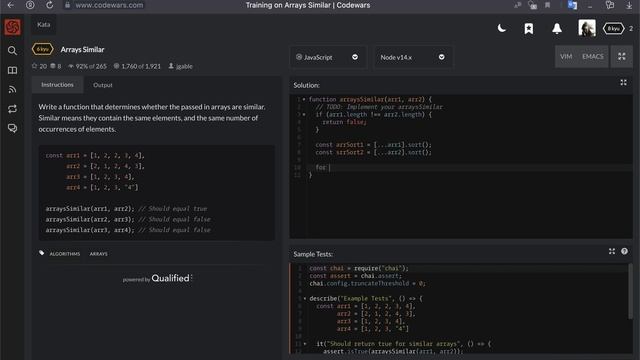The image size is (640, 360).
Task: Click the www.codewars.com address bar
Action: coord(109,5)
